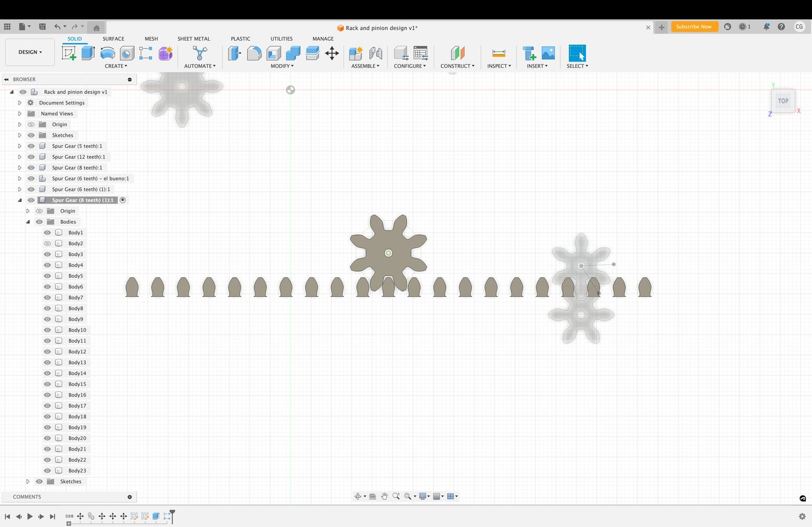This screenshot has height=527, width=812.
Task: Collapse the Bodies folder
Action: [28, 222]
